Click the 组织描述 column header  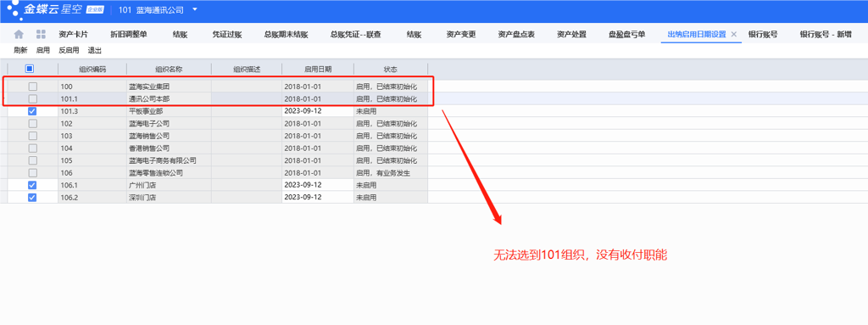coord(247,70)
